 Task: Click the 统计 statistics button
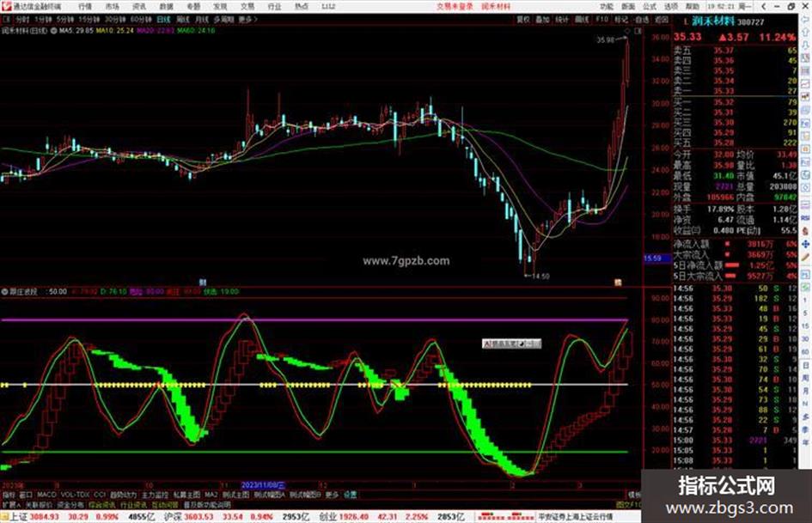[x=562, y=19]
